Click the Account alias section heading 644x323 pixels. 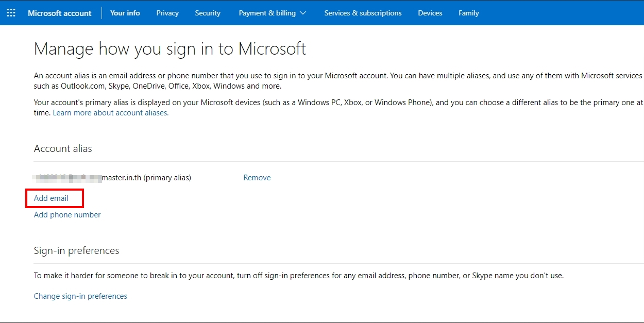63,148
